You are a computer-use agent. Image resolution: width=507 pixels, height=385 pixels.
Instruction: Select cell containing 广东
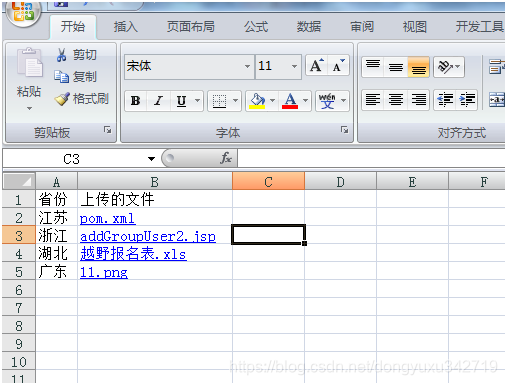click(x=56, y=271)
